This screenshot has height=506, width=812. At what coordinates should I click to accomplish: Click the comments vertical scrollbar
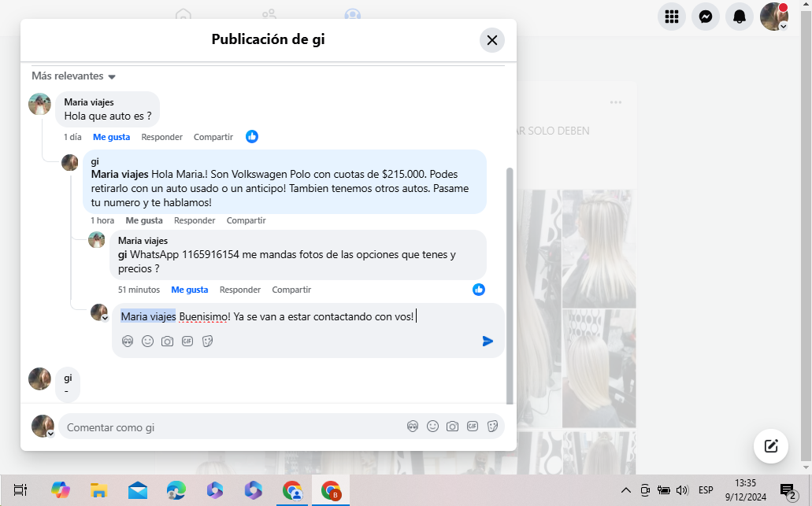click(x=510, y=283)
